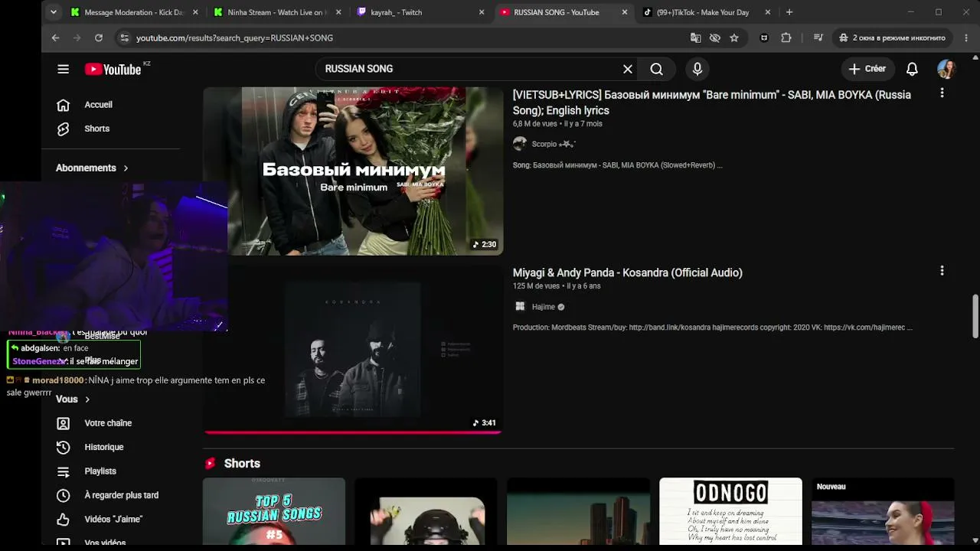Image resolution: width=980 pixels, height=551 pixels.
Task: Click the Kosandra red progress bar
Action: pyautogui.click(x=353, y=432)
